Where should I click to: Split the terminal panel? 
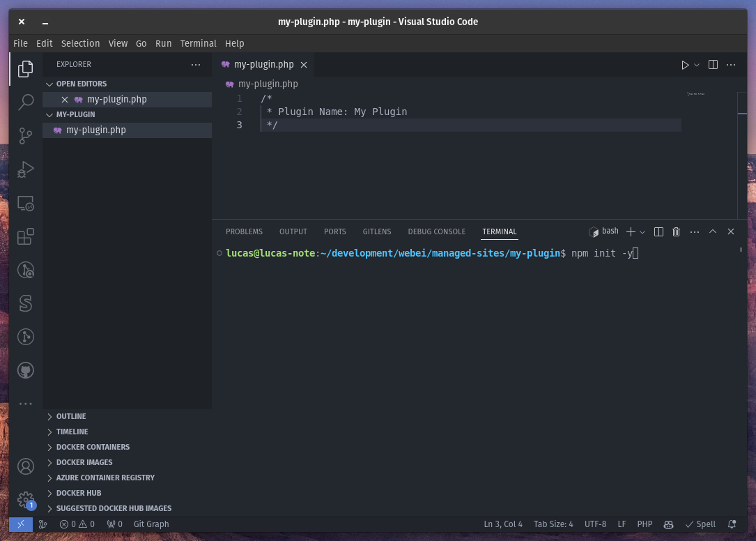click(658, 231)
